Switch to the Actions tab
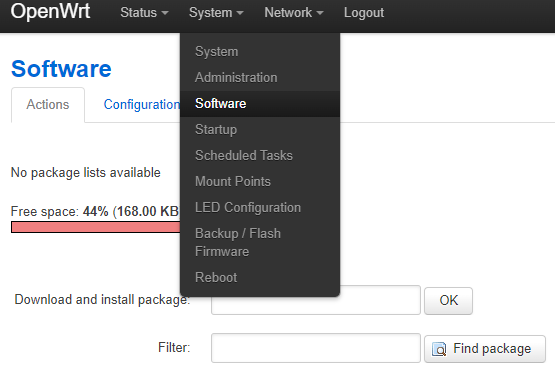The width and height of the screenshot is (555, 387). tap(48, 105)
